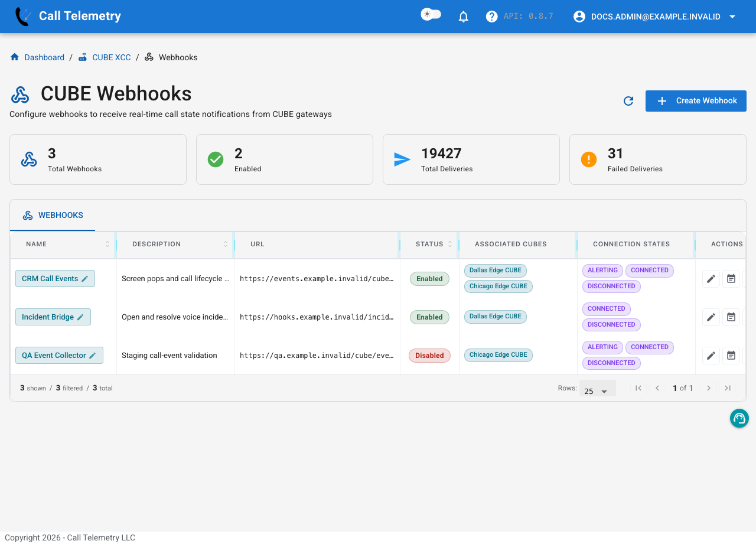Toggle the light/dark theme switch
The image size is (756, 544).
coord(431,15)
